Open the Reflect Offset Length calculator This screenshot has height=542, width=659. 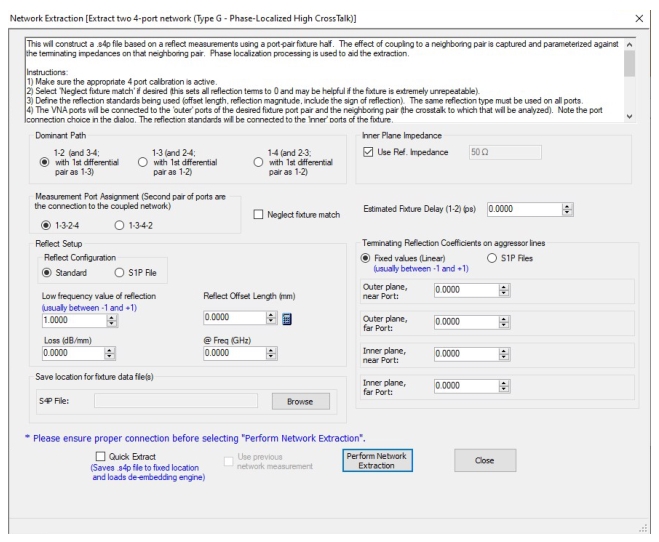click(x=287, y=319)
